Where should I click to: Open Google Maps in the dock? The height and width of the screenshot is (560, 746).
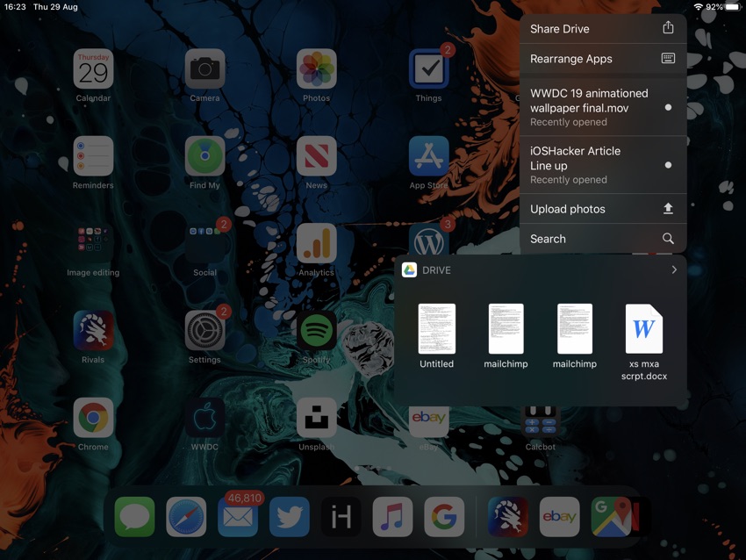[611, 517]
